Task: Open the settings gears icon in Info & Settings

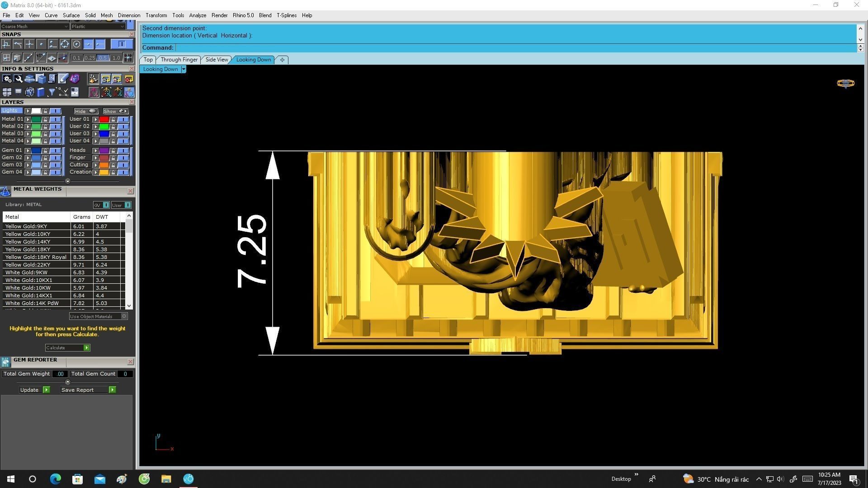Action: [7, 79]
